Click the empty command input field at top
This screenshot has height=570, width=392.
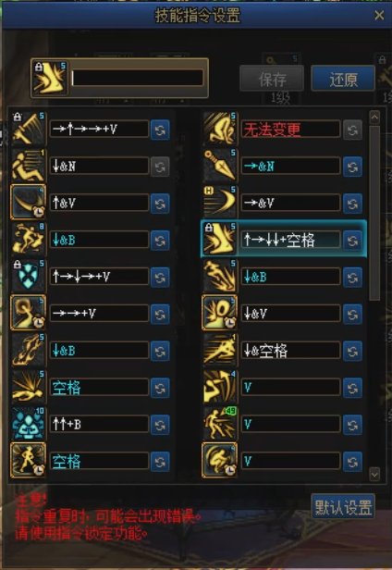click(x=137, y=78)
